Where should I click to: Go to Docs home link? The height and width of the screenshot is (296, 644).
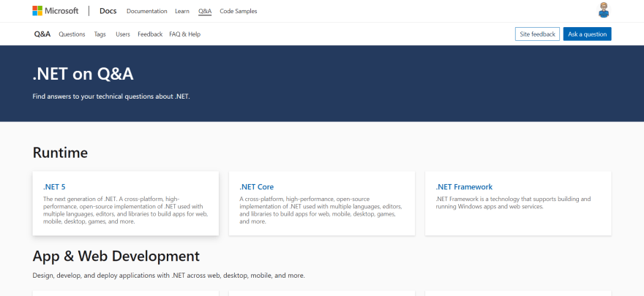[108, 11]
